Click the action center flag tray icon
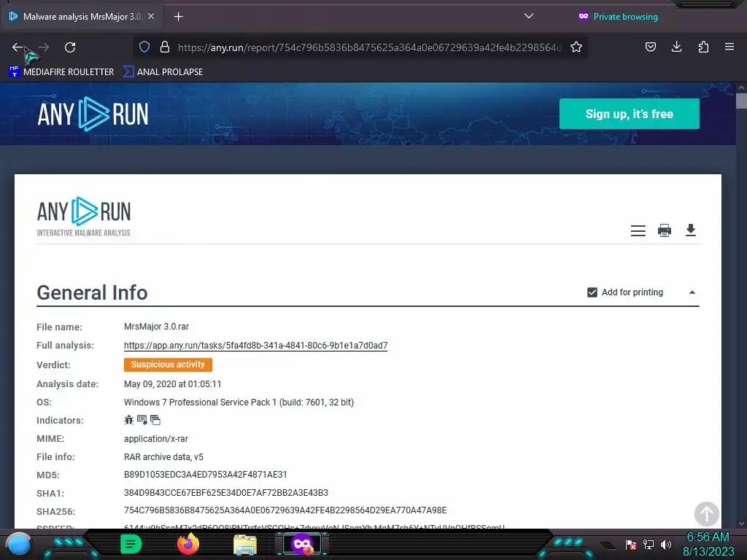747x560 pixels. click(x=631, y=544)
